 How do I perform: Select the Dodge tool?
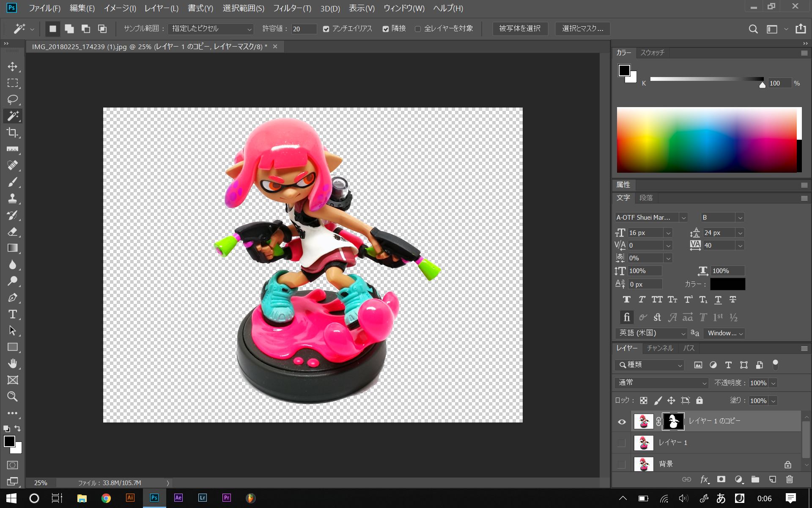(12, 281)
